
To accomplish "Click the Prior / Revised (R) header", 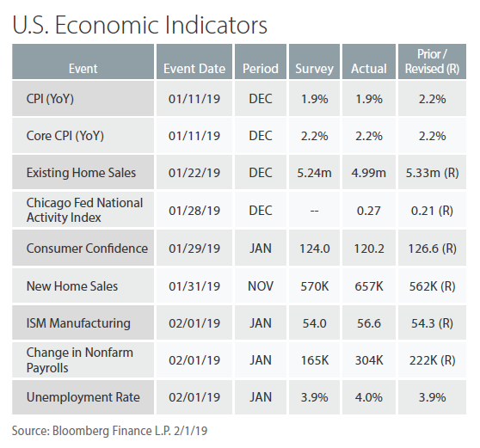I will [432, 62].
